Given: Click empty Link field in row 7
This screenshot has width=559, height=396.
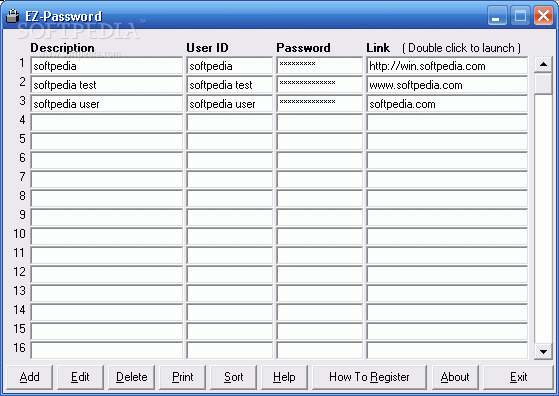Looking at the screenshot, I should [447, 180].
